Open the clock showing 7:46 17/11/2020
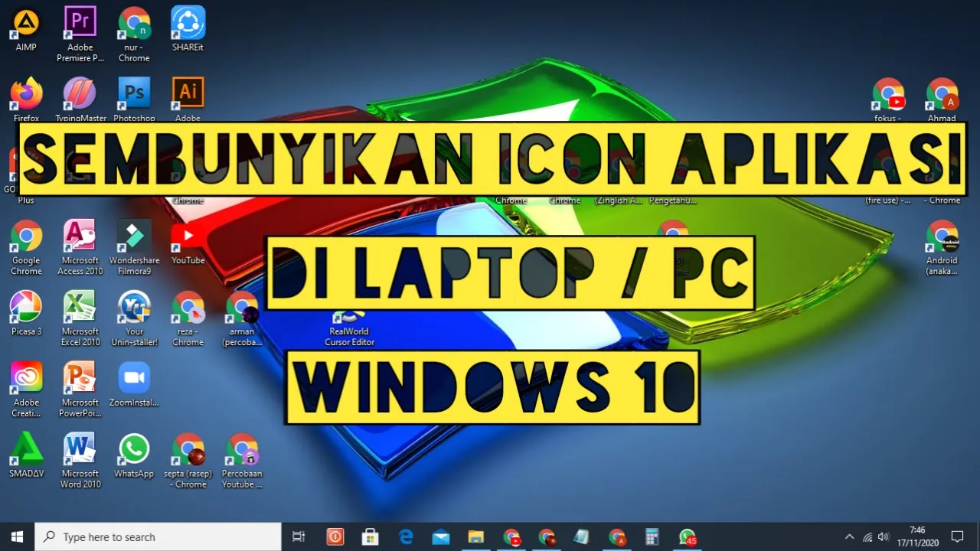980x551 pixels. coord(917,537)
